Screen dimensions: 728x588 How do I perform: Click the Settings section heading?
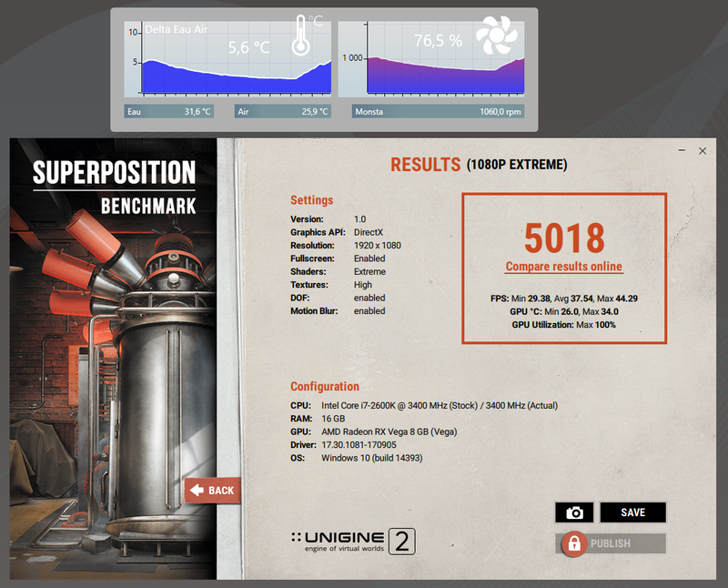[x=312, y=200]
